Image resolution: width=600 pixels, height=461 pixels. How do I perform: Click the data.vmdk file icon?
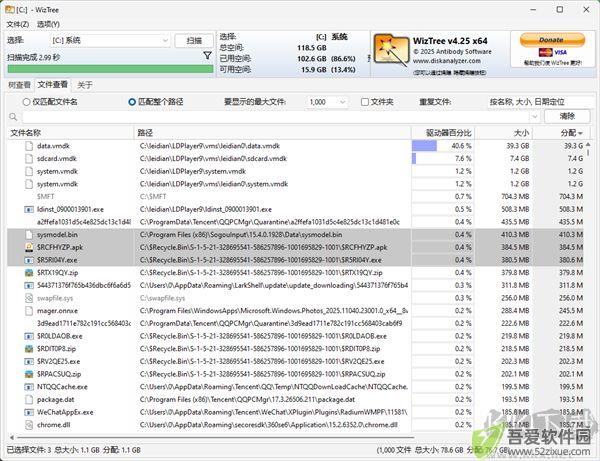pyautogui.click(x=29, y=146)
